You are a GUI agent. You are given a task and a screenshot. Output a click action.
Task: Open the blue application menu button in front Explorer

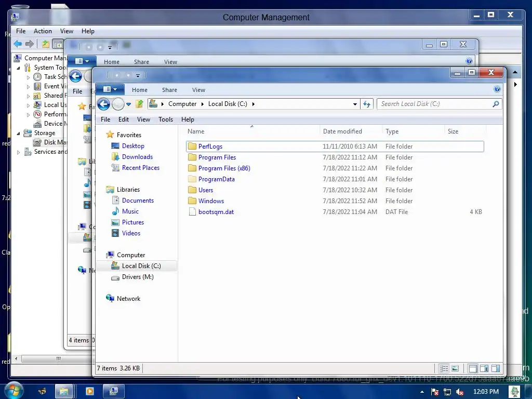click(110, 89)
